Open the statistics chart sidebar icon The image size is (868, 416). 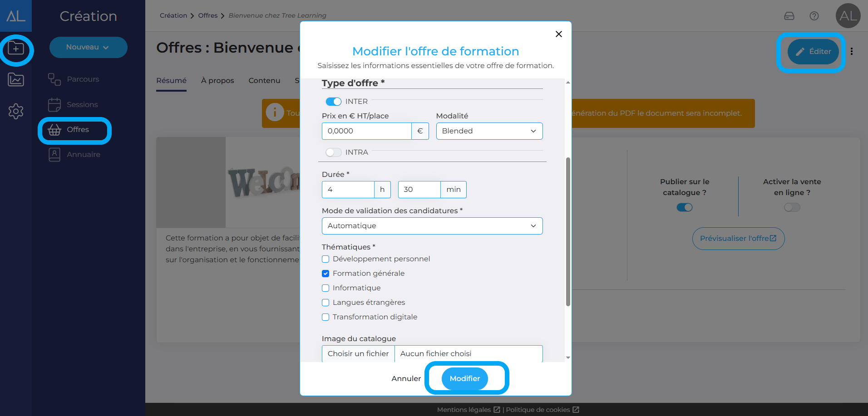pos(16,80)
